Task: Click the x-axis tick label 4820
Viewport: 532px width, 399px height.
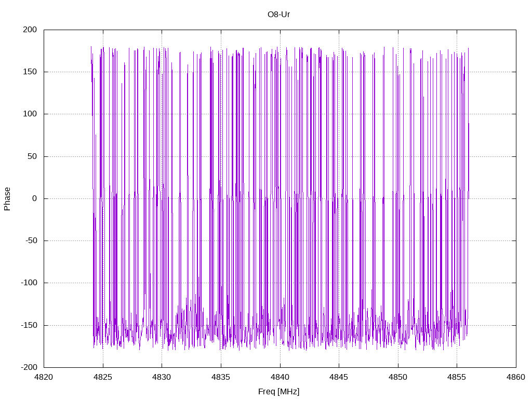Action: tap(44, 377)
